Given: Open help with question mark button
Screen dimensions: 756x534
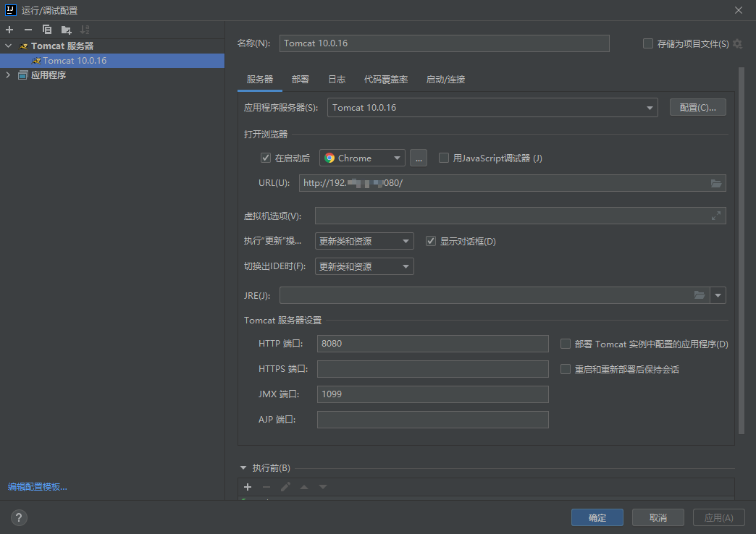Looking at the screenshot, I should click(19, 517).
